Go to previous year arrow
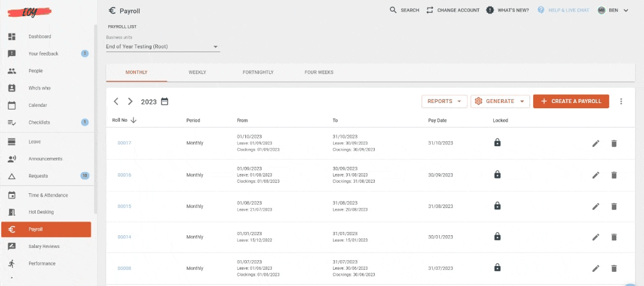644x286 pixels. point(116,102)
